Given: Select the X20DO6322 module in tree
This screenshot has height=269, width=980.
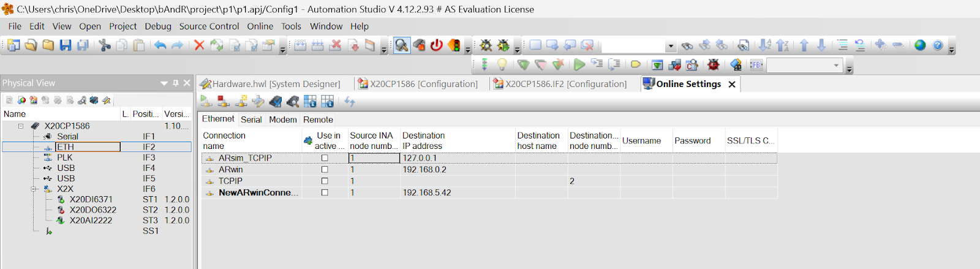Looking at the screenshot, I should click(93, 210).
